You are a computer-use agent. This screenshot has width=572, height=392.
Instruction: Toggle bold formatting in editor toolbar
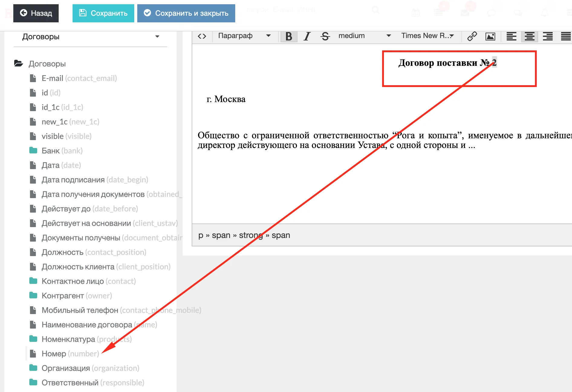tap(289, 36)
